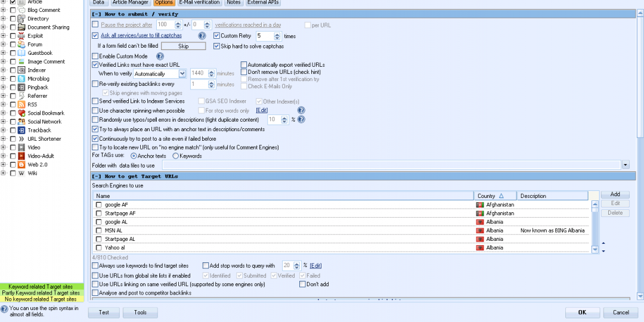Click the Social Bookmark heart icon
The image size is (644, 322).
click(21, 113)
